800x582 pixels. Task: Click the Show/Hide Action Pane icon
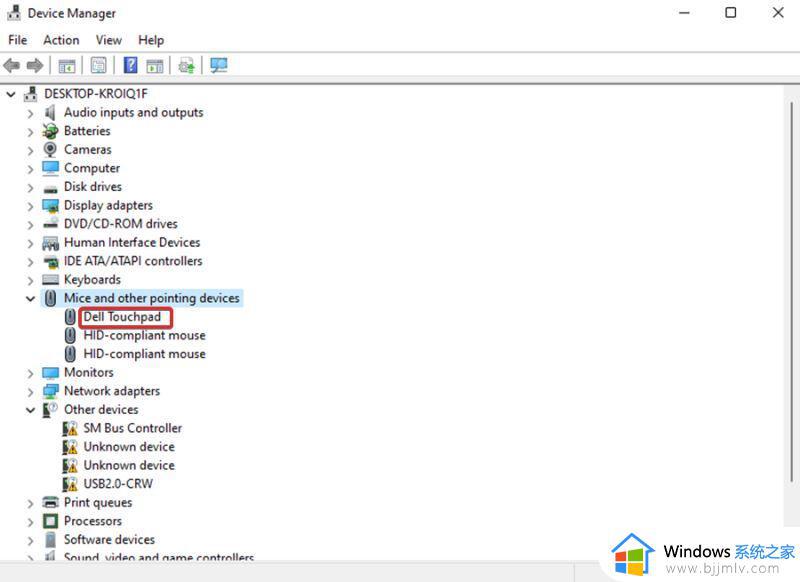[x=155, y=66]
